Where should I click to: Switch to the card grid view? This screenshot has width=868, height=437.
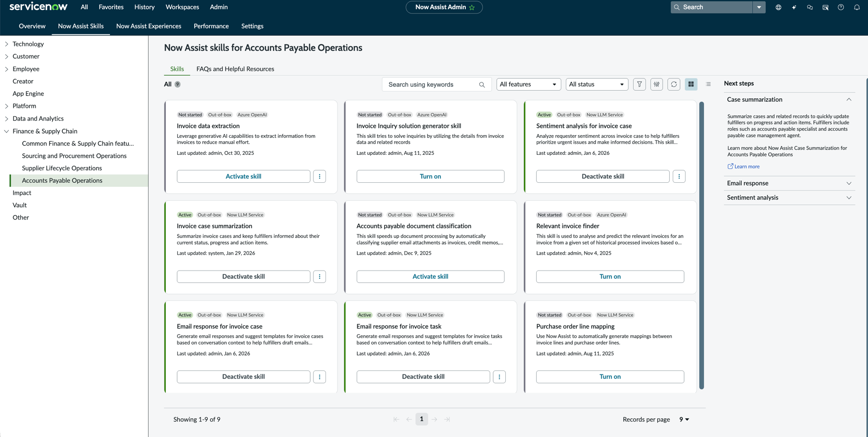(691, 84)
